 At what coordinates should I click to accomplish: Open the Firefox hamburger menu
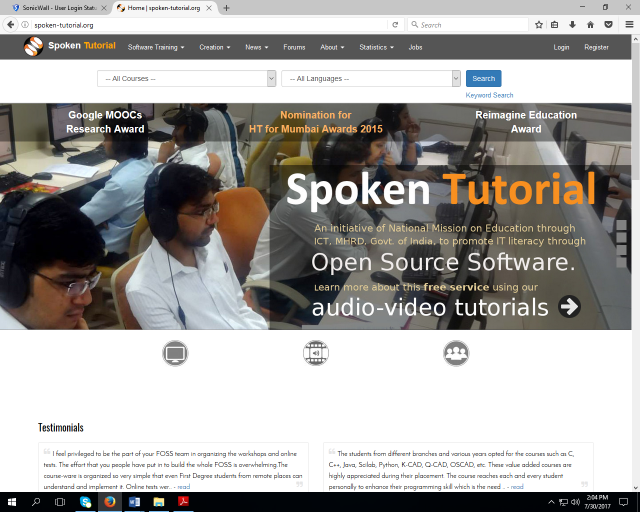tap(625, 24)
